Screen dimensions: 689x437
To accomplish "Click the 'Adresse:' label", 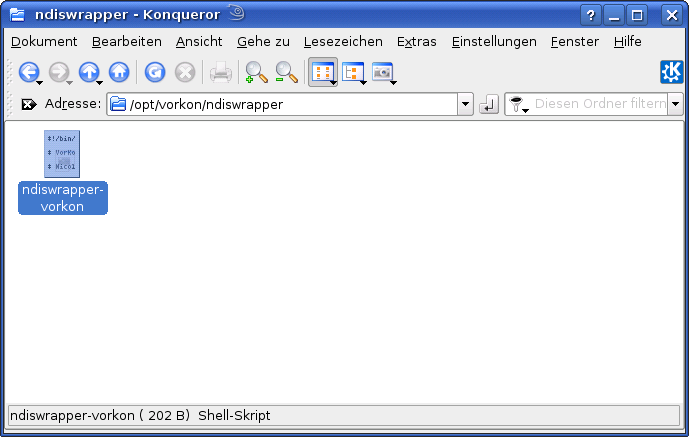I will pyautogui.click(x=73, y=104).
